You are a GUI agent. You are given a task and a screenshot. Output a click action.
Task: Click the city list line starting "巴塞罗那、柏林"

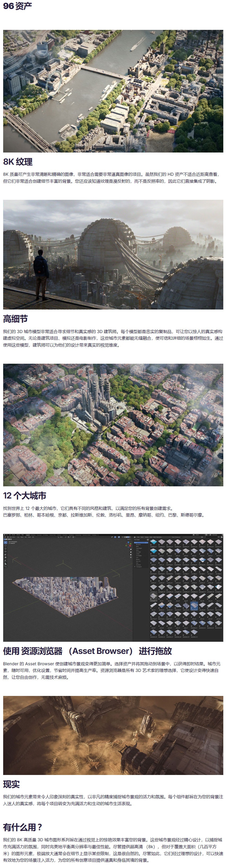tap(104, 515)
